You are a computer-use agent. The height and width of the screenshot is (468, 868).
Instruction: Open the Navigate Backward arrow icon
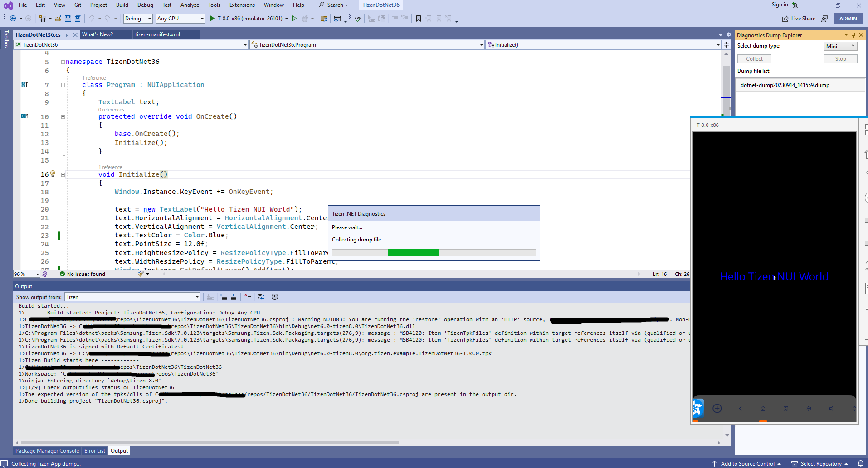click(x=13, y=19)
